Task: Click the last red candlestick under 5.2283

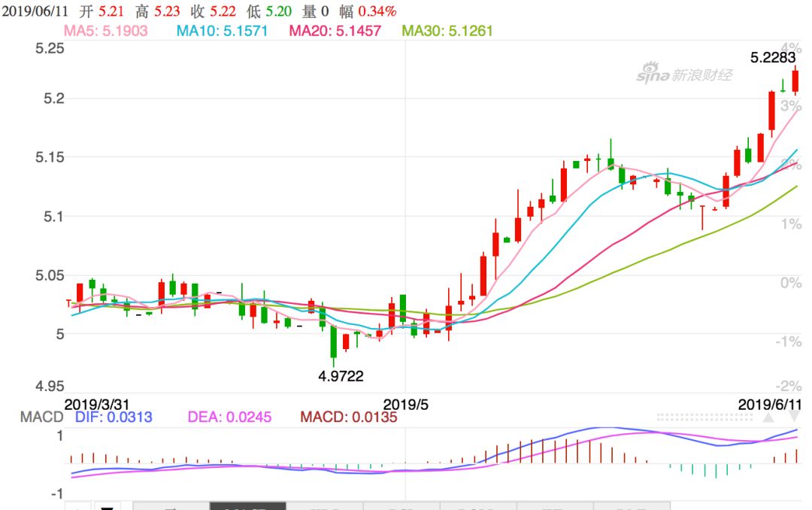Action: [x=795, y=80]
